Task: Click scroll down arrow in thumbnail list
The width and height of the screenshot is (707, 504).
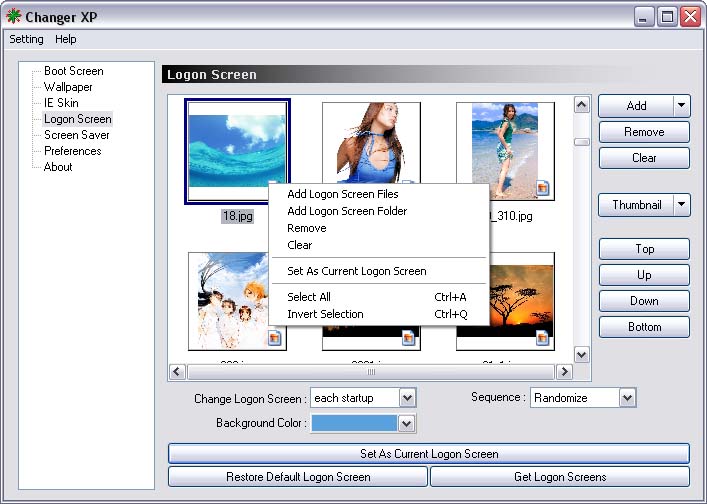Action: [x=581, y=354]
